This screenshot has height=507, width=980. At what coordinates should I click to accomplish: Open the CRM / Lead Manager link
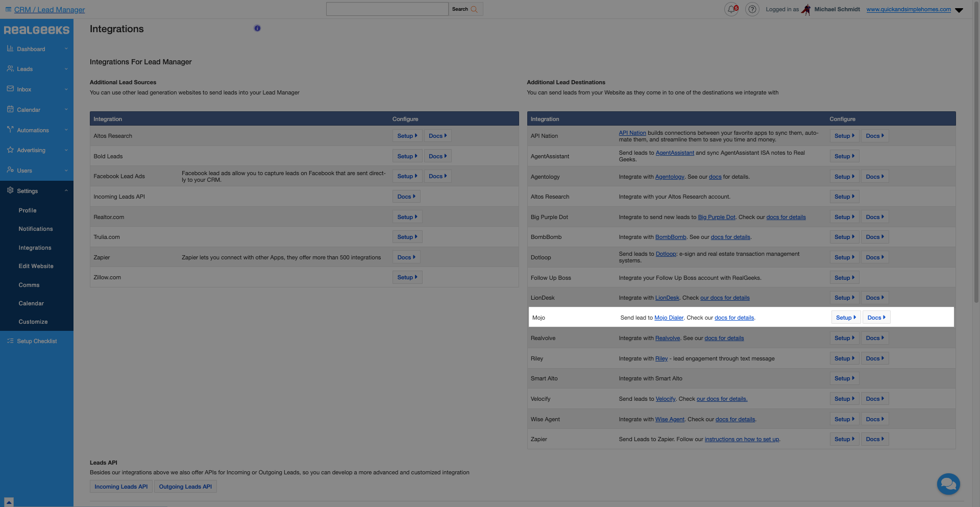pyautogui.click(x=50, y=10)
